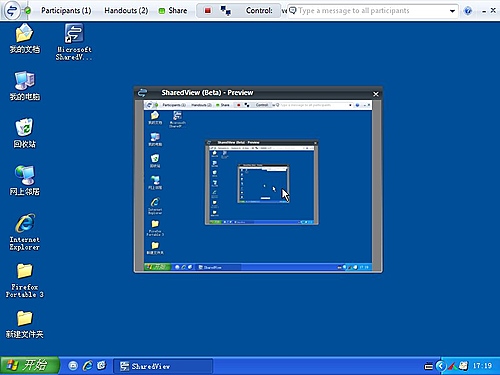Launch Internet Explorer from quick launch bar
The width and height of the screenshot is (500, 375).
88,366
